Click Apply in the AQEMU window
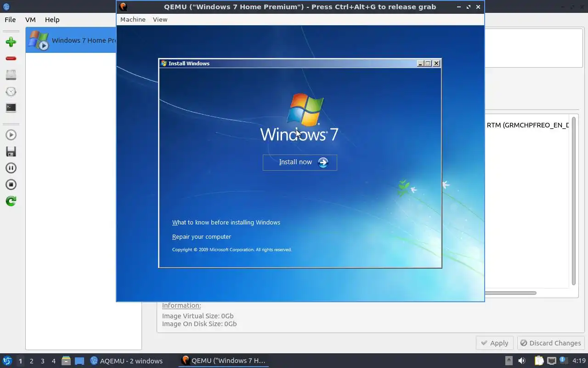The image size is (588, 368). [x=495, y=343]
